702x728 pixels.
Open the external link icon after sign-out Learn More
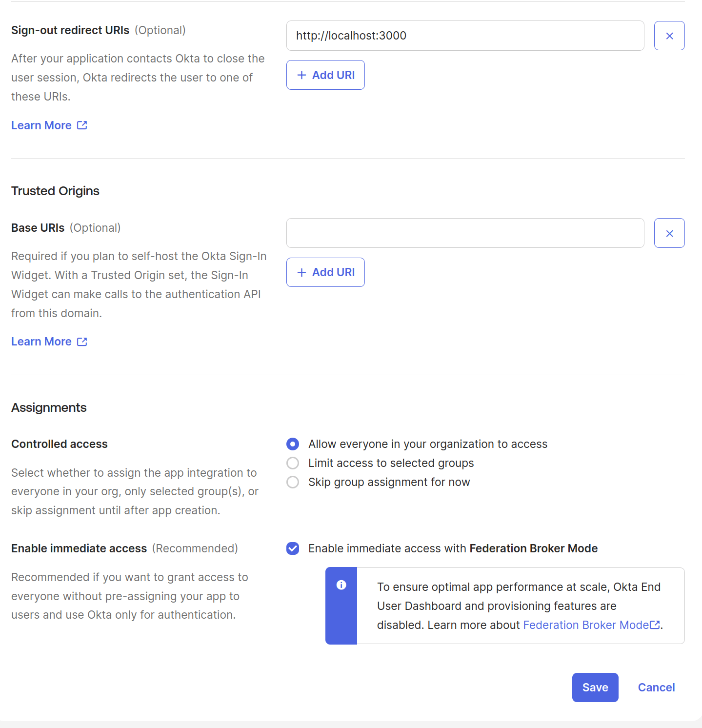coord(82,125)
